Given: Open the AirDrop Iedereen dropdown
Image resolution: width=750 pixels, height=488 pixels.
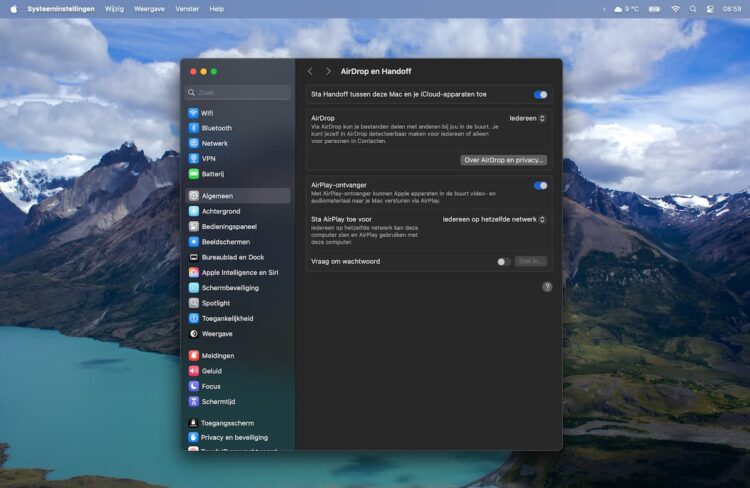Looking at the screenshot, I should click(x=527, y=118).
